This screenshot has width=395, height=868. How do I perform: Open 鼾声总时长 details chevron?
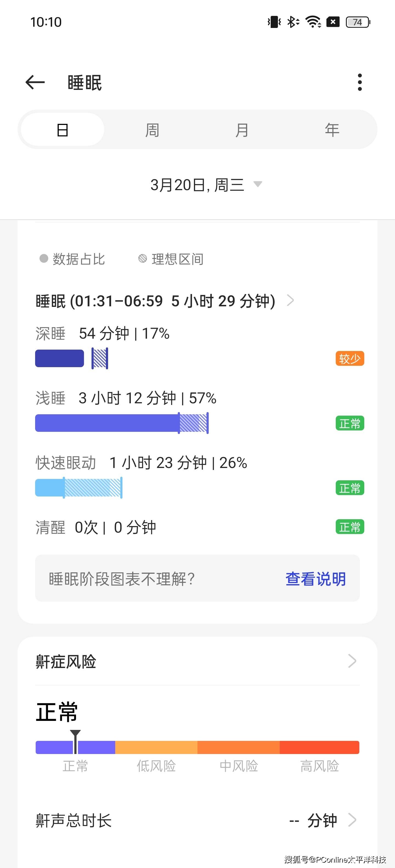tap(352, 820)
